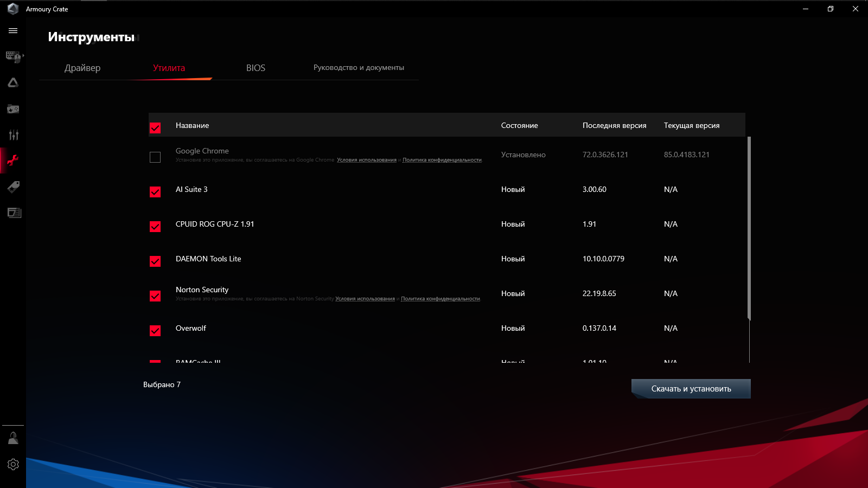Click the Новый status for DAEMON Tools Lite
Image resolution: width=868 pixels, height=488 pixels.
513,259
